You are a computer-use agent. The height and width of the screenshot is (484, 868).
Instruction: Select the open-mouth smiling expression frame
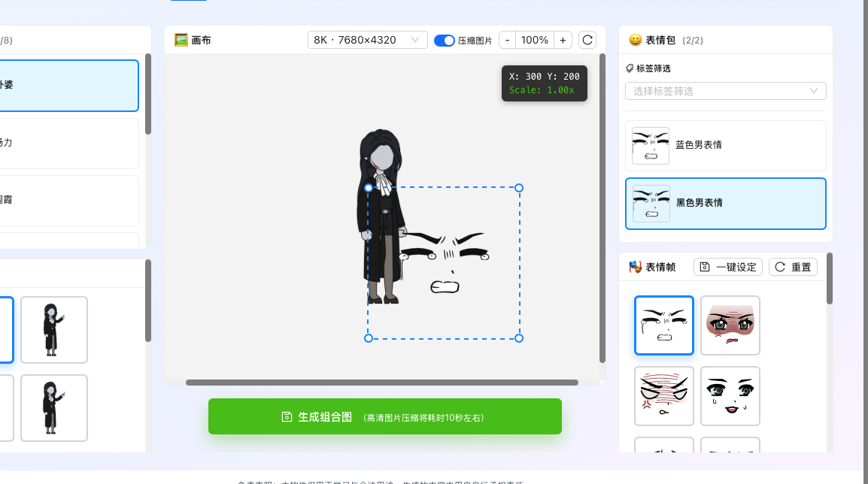(730, 395)
